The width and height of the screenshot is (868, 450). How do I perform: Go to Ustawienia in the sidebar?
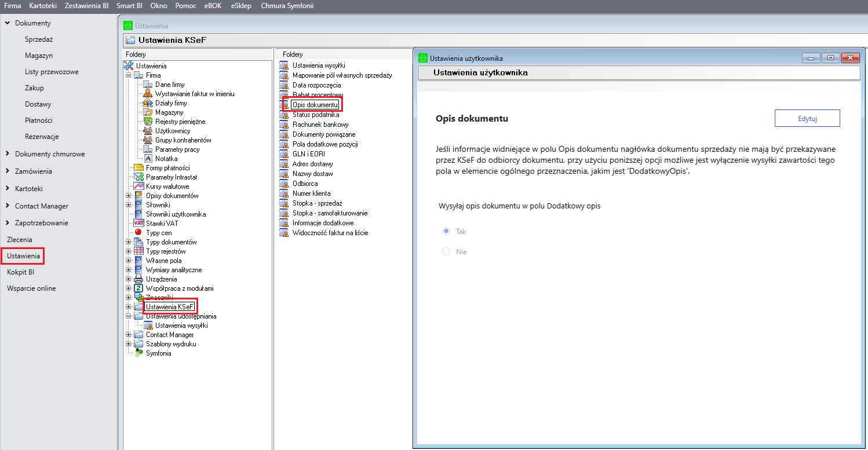23,255
